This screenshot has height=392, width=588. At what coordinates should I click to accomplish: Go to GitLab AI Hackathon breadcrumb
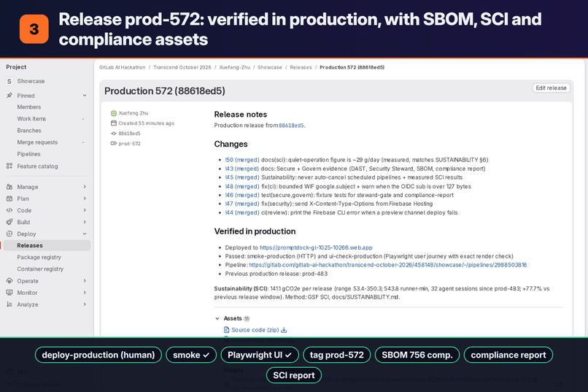122,67
